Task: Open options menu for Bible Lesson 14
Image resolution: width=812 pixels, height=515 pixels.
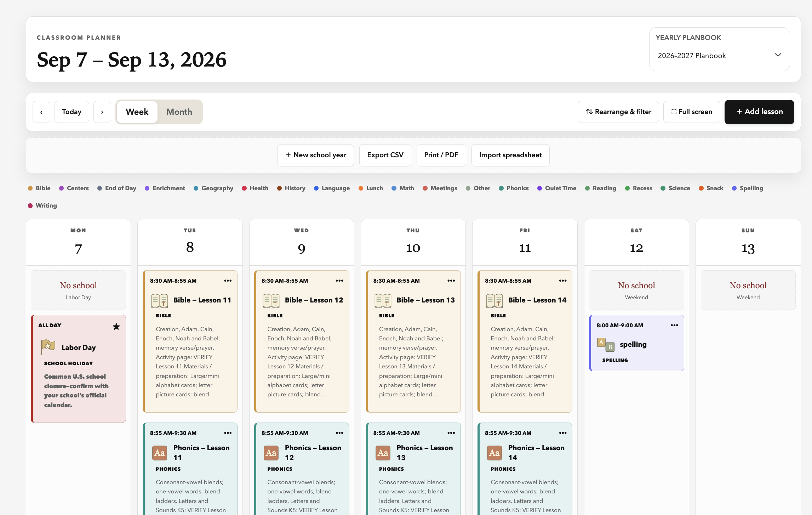Action: [563, 281]
